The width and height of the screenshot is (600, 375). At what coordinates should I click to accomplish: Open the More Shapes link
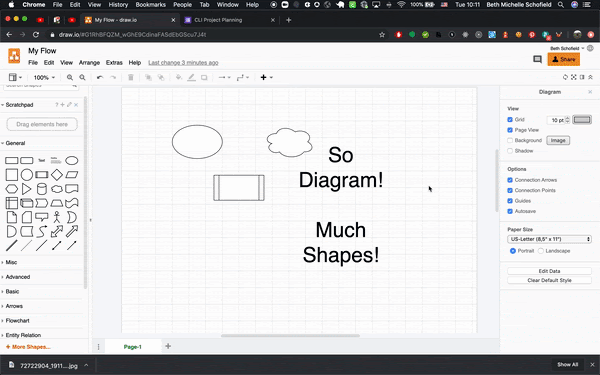coord(28,347)
